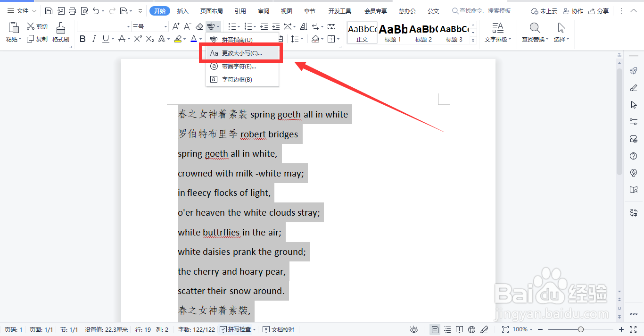Image resolution: width=644 pixels, height=336 pixels.
Task: Open the bullet list dropdown arrow
Action: 239,27
